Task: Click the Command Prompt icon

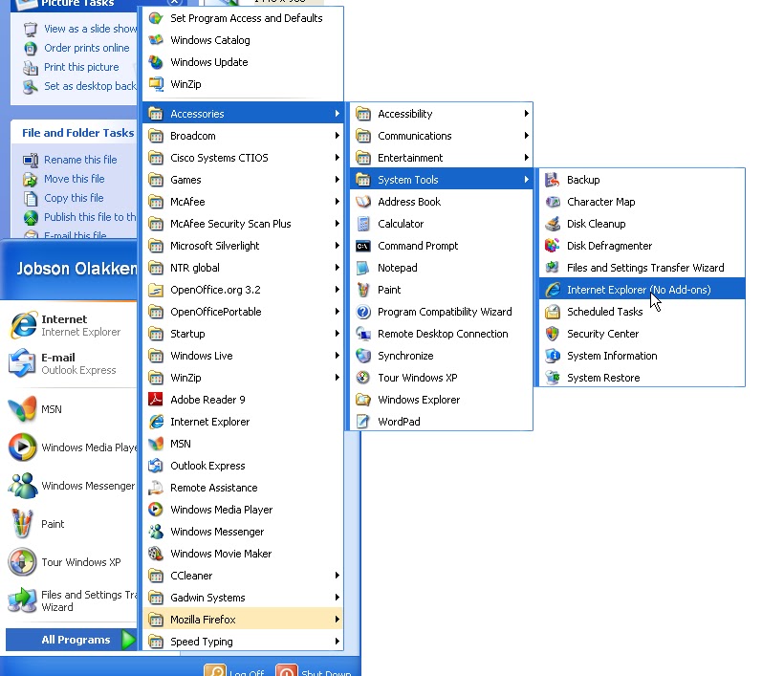Action: (363, 246)
